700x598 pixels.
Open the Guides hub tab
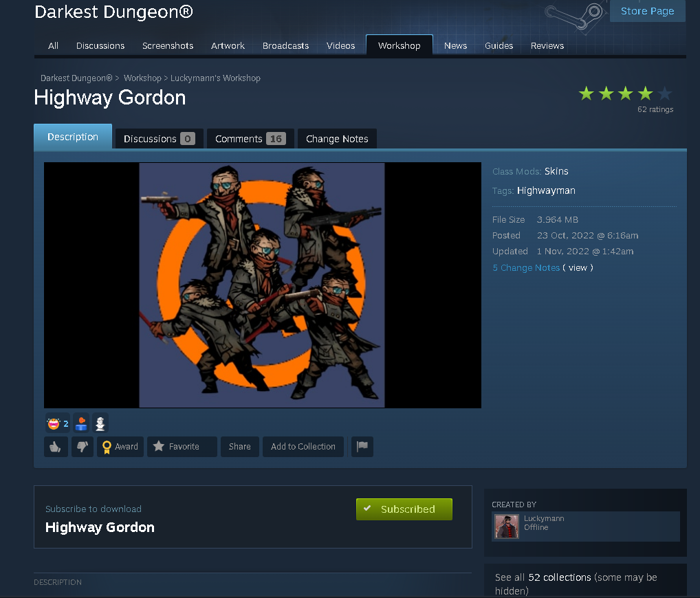(499, 45)
